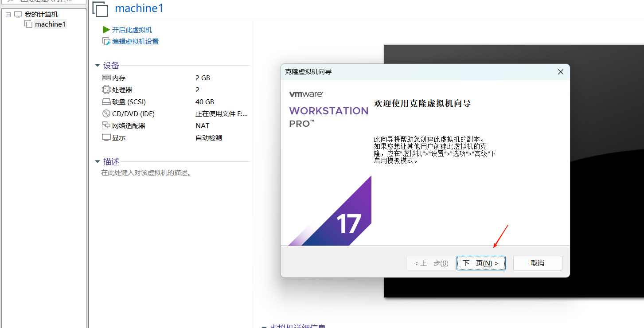This screenshot has height=328, width=644.
Task: Click the 硬盘 (SCSI) device label
Action: click(129, 102)
